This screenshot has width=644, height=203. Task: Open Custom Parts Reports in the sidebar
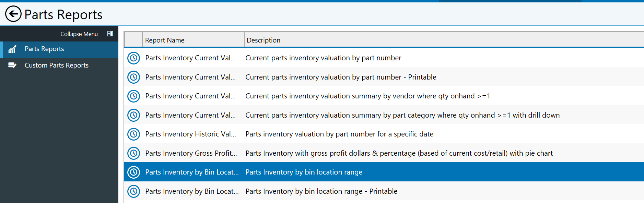59,65
